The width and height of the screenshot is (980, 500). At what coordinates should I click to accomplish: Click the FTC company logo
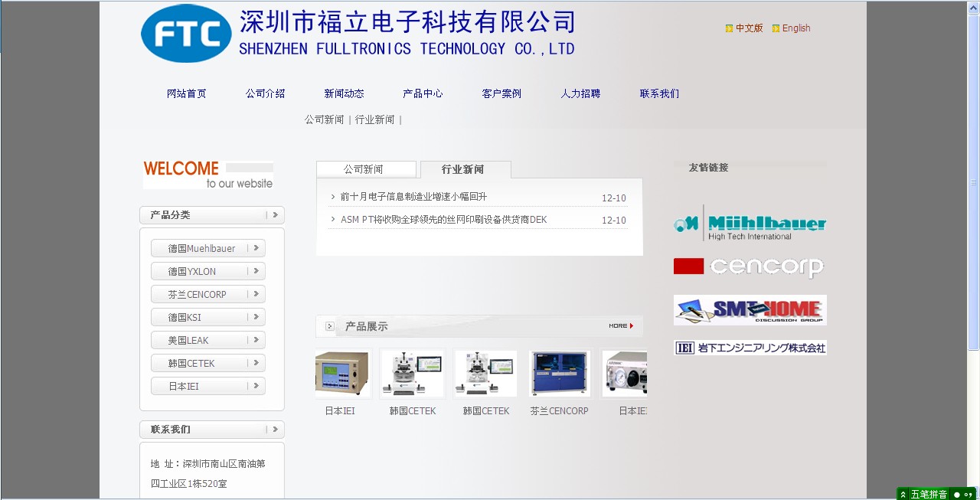[x=186, y=34]
